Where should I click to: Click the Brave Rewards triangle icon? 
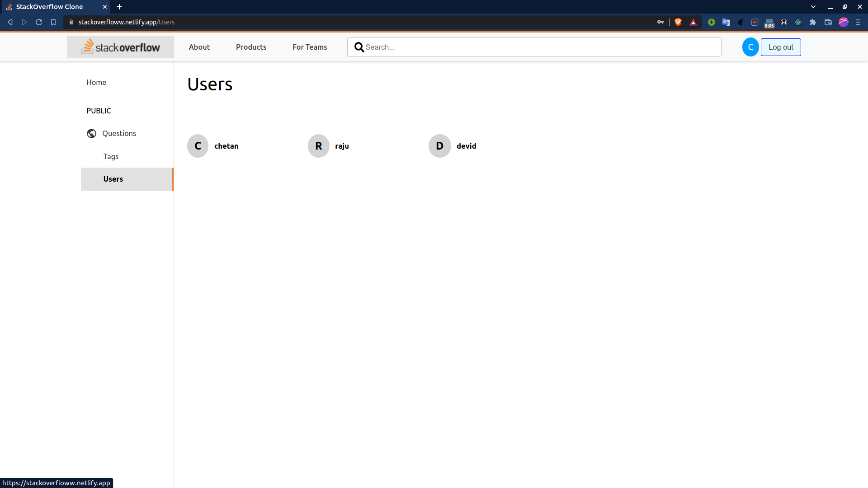pos(693,22)
